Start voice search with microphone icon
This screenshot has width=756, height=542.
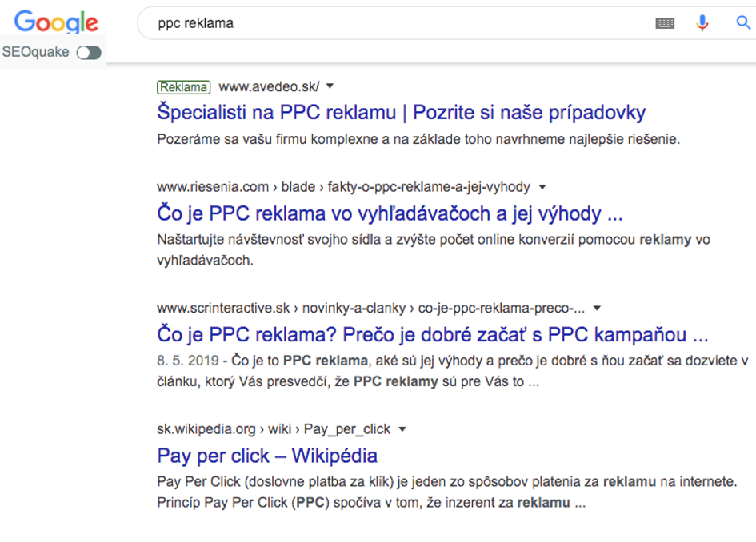702,22
